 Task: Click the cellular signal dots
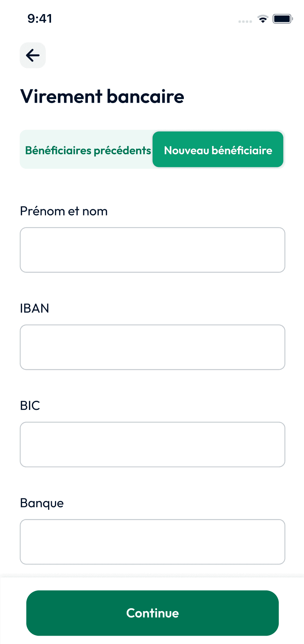coord(245,22)
